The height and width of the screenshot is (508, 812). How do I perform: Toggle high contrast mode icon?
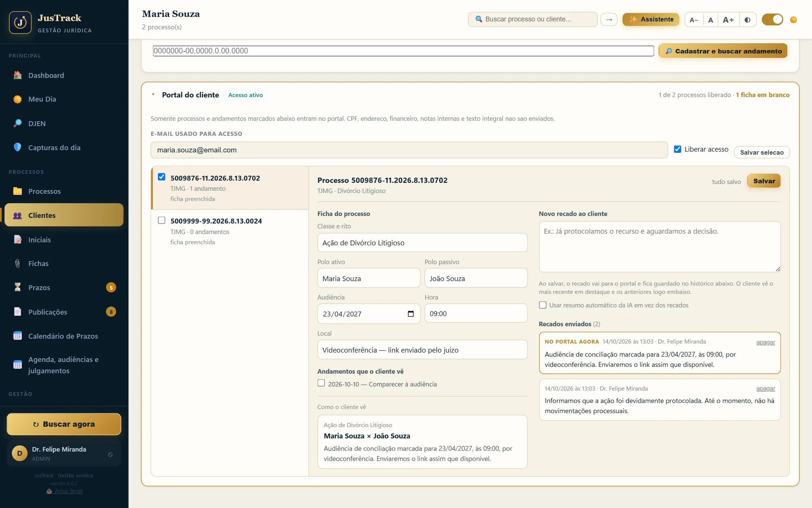coord(747,20)
